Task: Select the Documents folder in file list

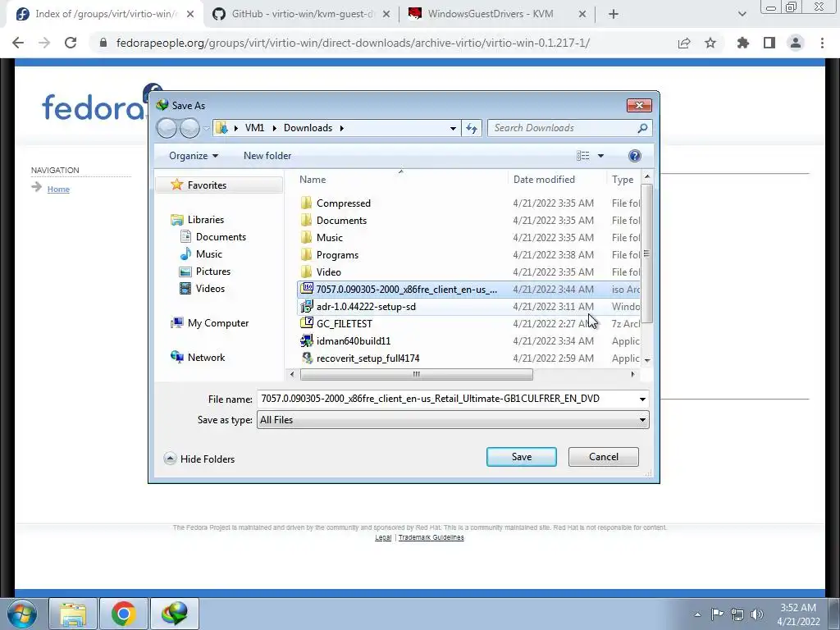Action: [341, 220]
